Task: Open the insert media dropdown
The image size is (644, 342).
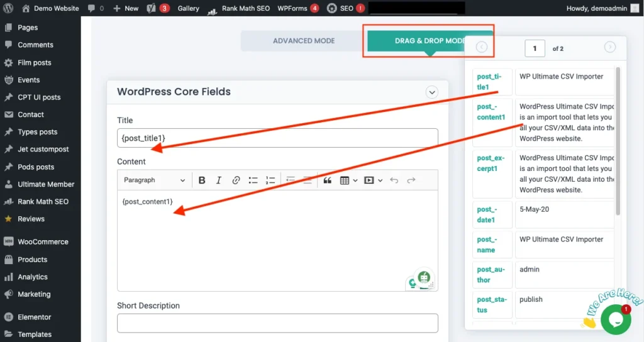Action: pos(373,180)
